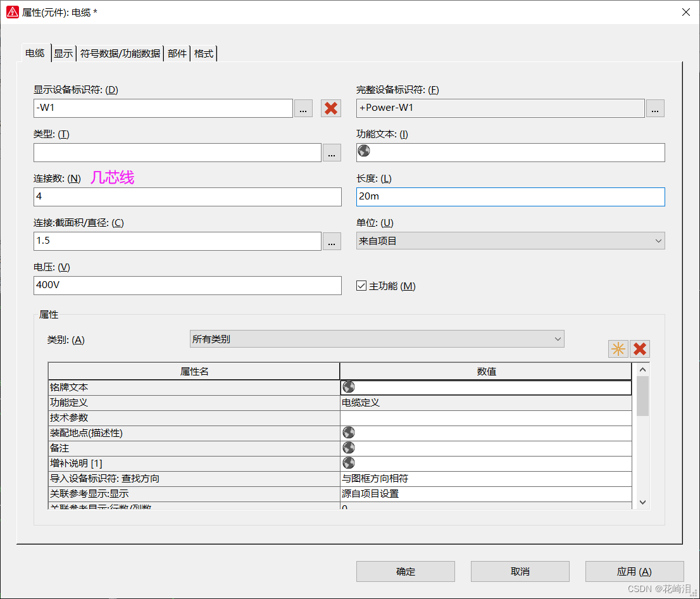Click the empty 类型 input field
Viewport: 700px width, 599px height.
177,153
